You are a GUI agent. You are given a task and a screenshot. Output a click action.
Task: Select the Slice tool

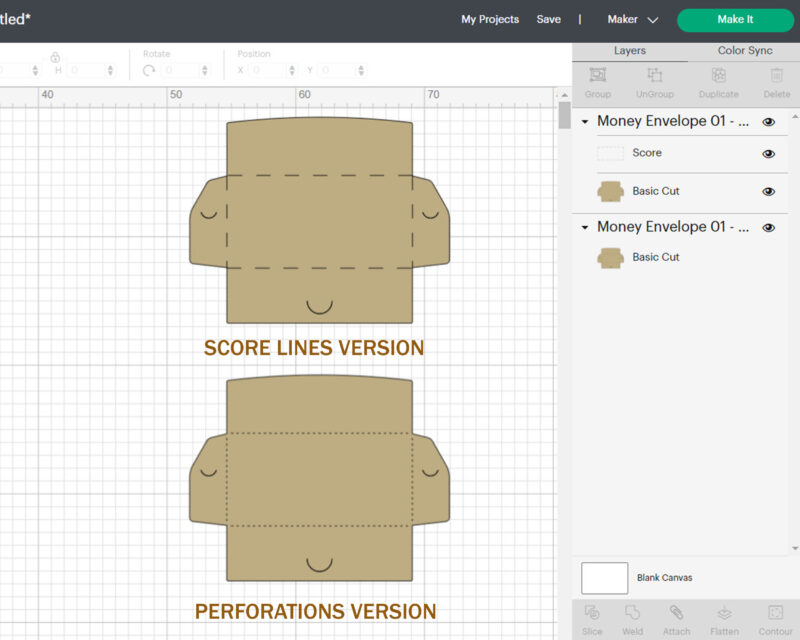tap(592, 613)
